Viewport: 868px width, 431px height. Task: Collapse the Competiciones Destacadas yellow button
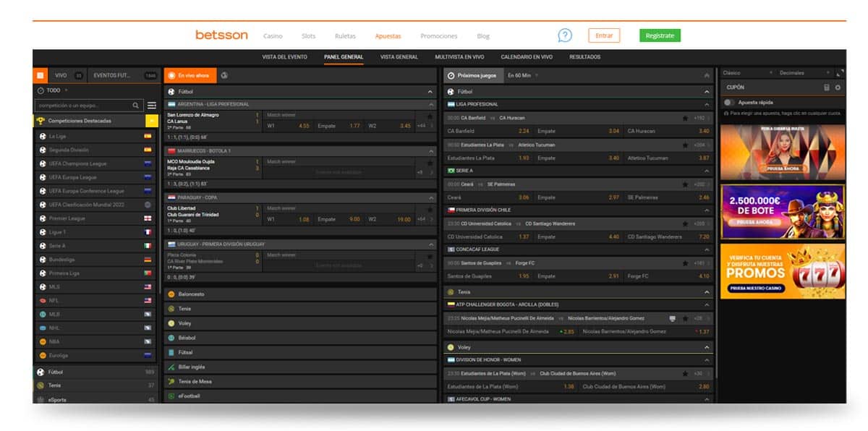(152, 121)
